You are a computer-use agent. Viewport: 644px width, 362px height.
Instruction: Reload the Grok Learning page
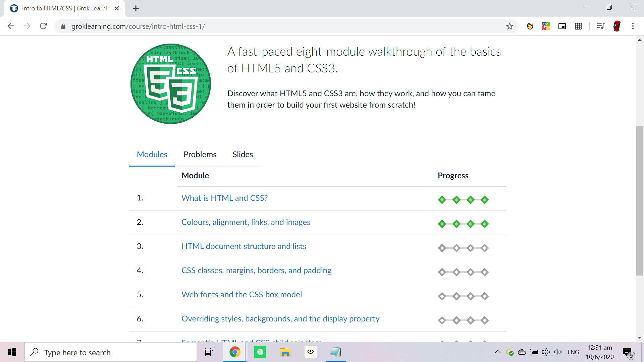[43, 26]
